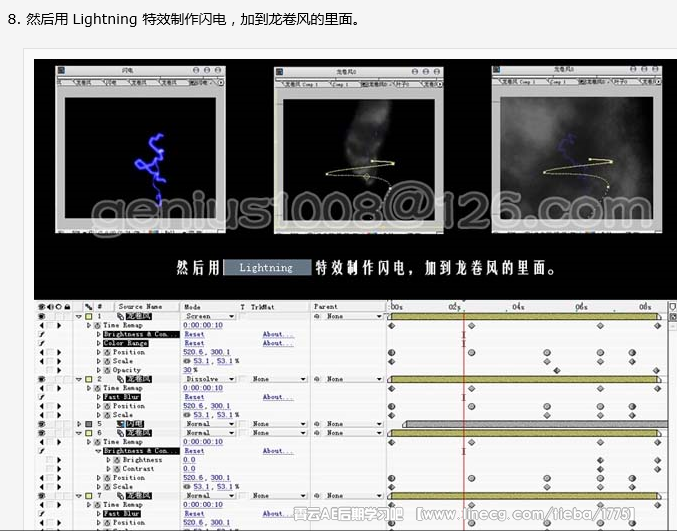Click the comp icon in 闪电 window title bar
The image size is (677, 531).
click(61, 70)
